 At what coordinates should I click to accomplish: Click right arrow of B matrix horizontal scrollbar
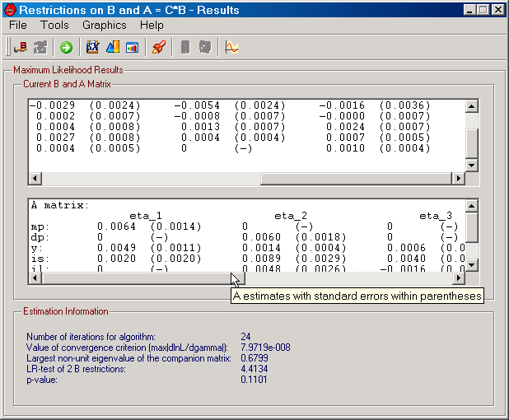tap(459, 178)
